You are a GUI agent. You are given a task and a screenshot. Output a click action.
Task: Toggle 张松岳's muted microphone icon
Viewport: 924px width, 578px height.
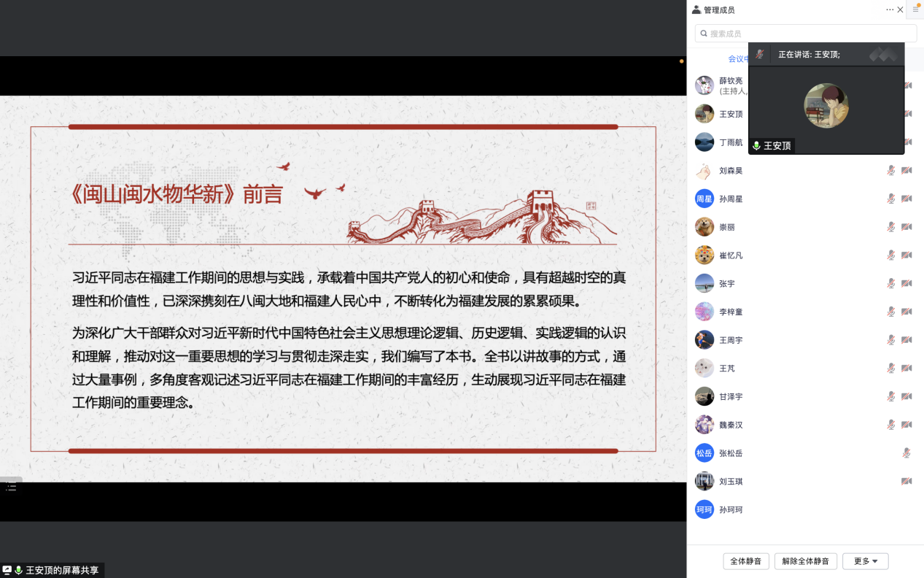[x=906, y=453]
